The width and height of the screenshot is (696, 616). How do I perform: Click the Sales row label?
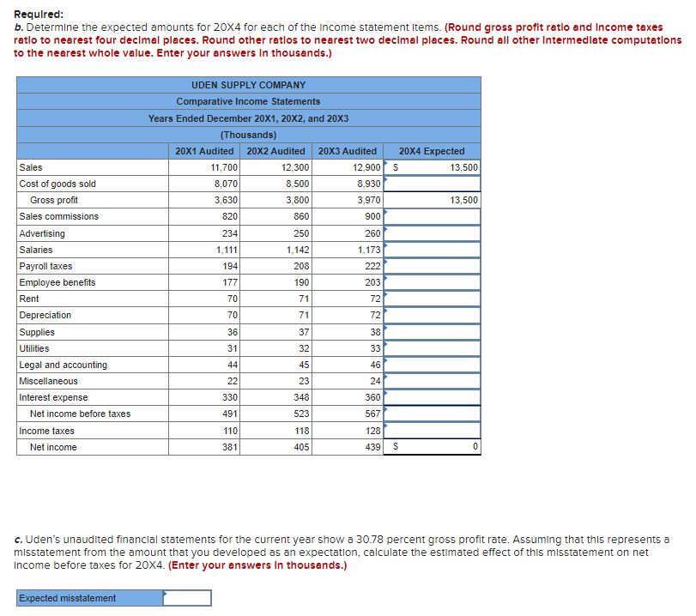(31, 168)
